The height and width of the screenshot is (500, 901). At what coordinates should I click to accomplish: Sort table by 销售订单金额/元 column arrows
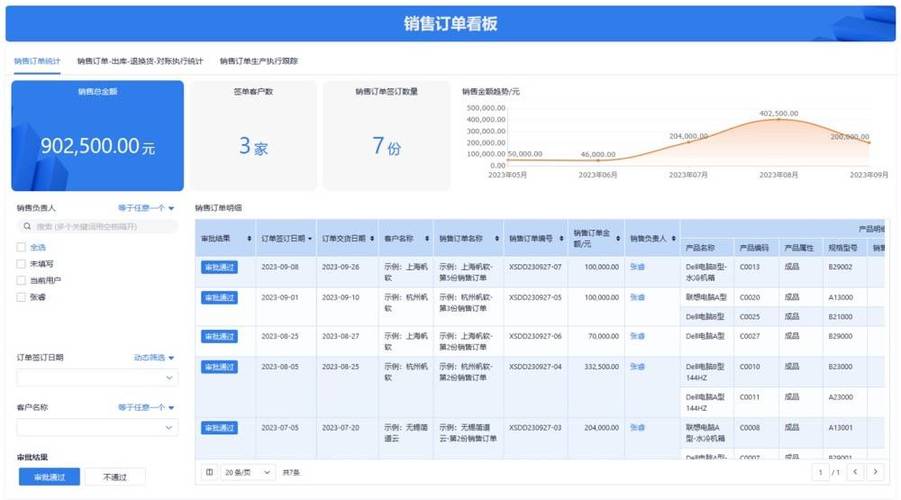[x=618, y=239]
